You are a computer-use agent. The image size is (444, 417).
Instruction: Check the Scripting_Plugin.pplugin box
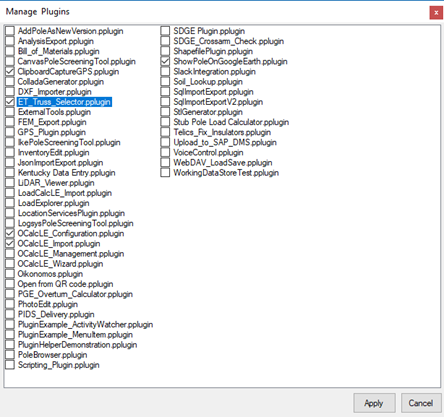(x=10, y=365)
